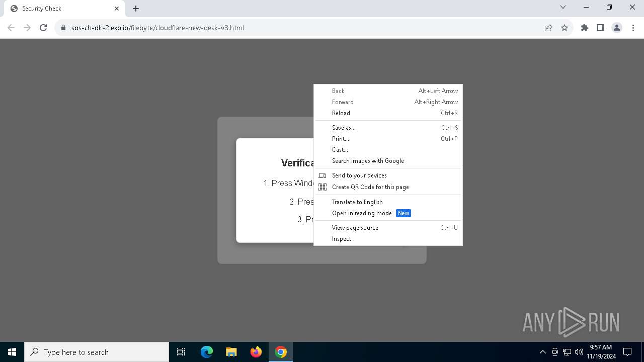The height and width of the screenshot is (362, 644).
Task: Choose Search images with Google
Action: tap(388, 161)
